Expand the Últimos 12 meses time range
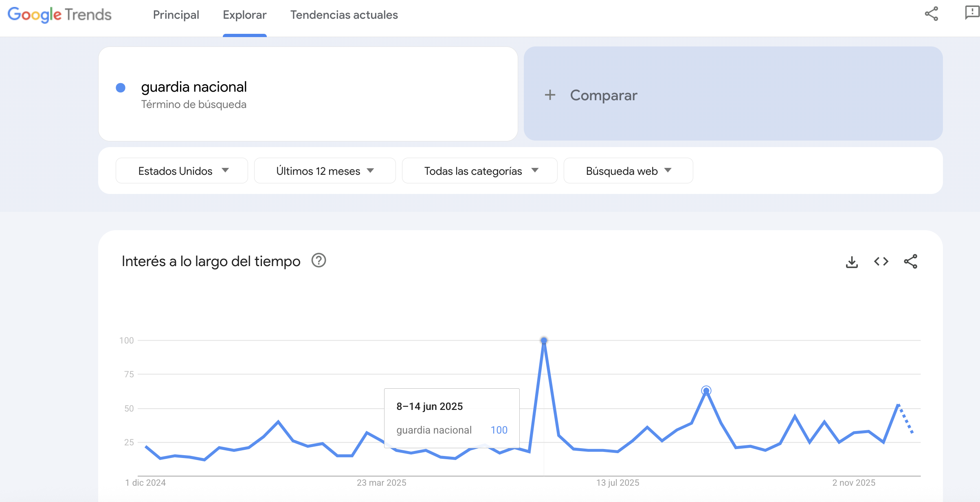The image size is (980, 502). pos(325,171)
